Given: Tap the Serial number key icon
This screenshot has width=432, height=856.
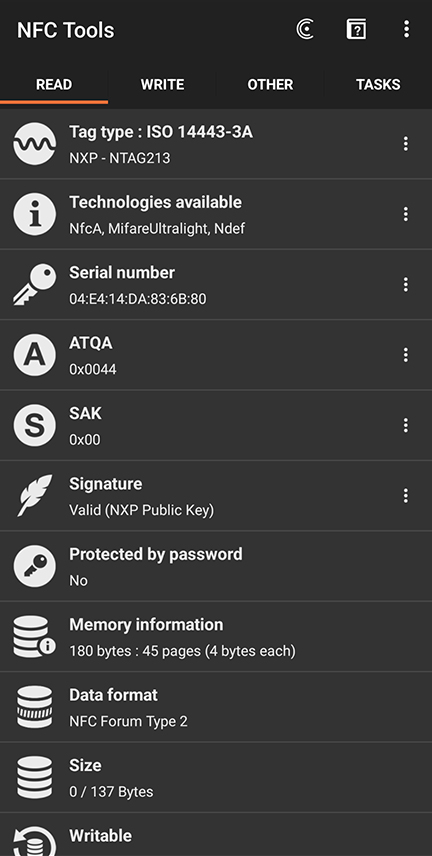Looking at the screenshot, I should click(x=34, y=284).
